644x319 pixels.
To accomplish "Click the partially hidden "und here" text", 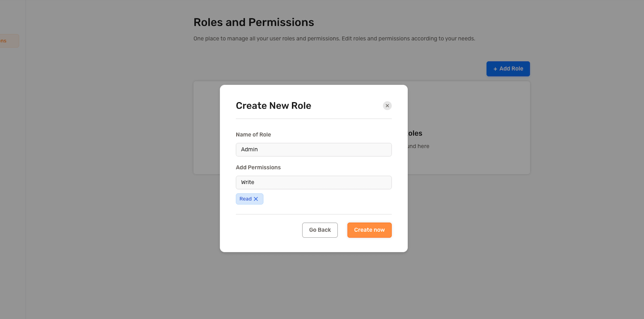I will coord(419,146).
